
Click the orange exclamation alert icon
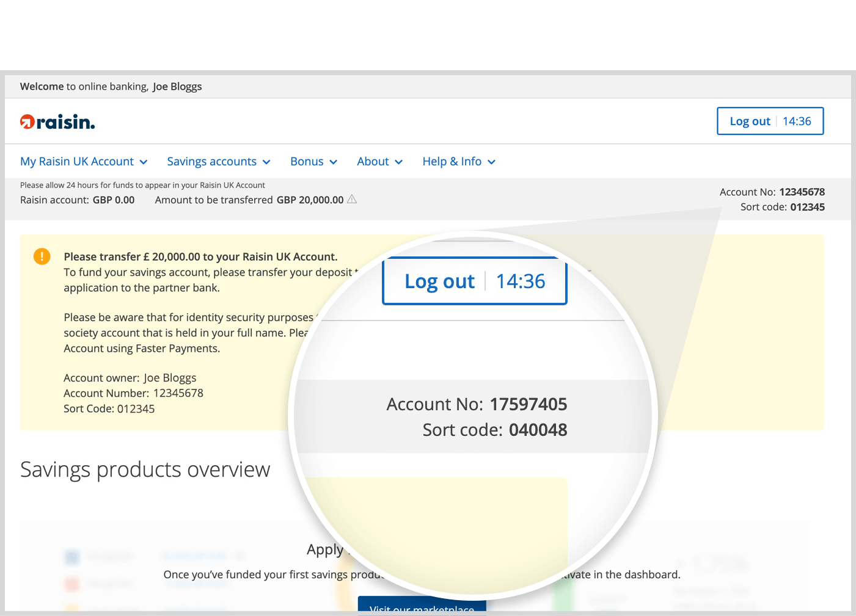coord(42,256)
